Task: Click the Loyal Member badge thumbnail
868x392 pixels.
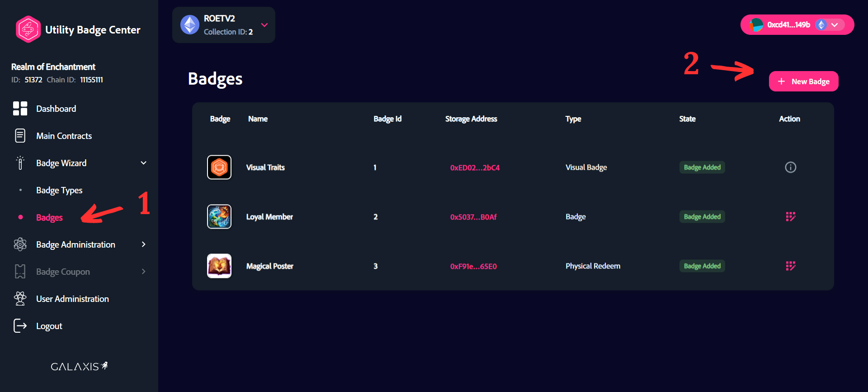Action: click(219, 216)
